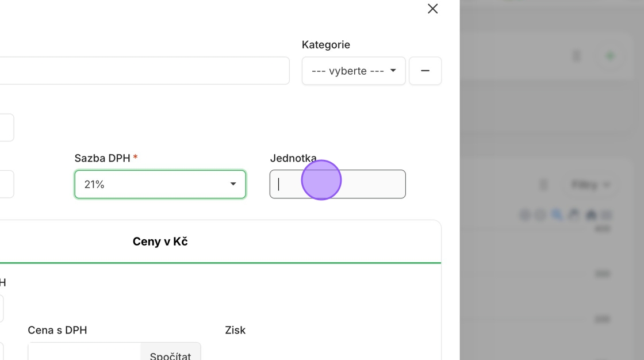Click the dimmed backdrop right of the dialog
644x360 pixels.
tap(551, 123)
